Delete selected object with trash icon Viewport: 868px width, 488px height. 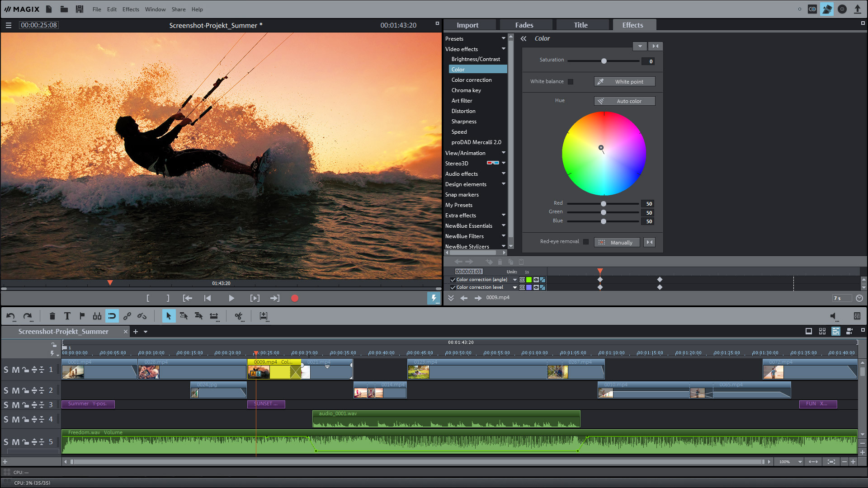point(52,316)
